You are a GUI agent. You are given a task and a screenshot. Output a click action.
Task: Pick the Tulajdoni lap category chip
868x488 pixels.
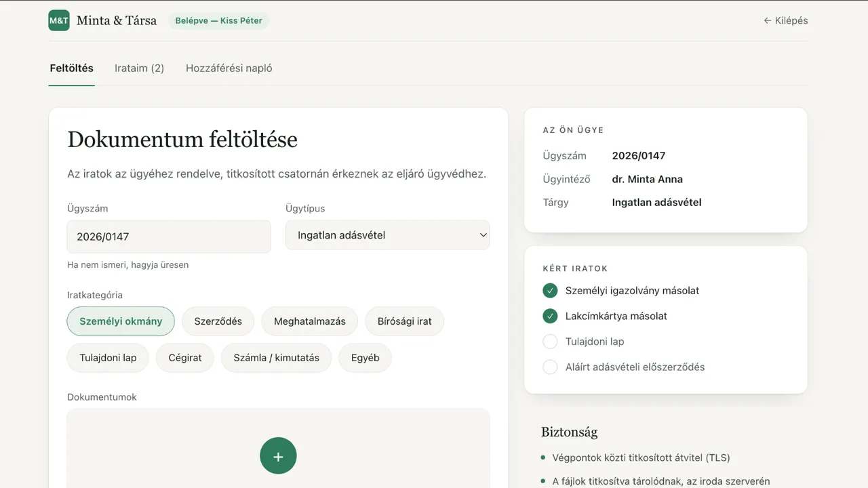point(108,358)
